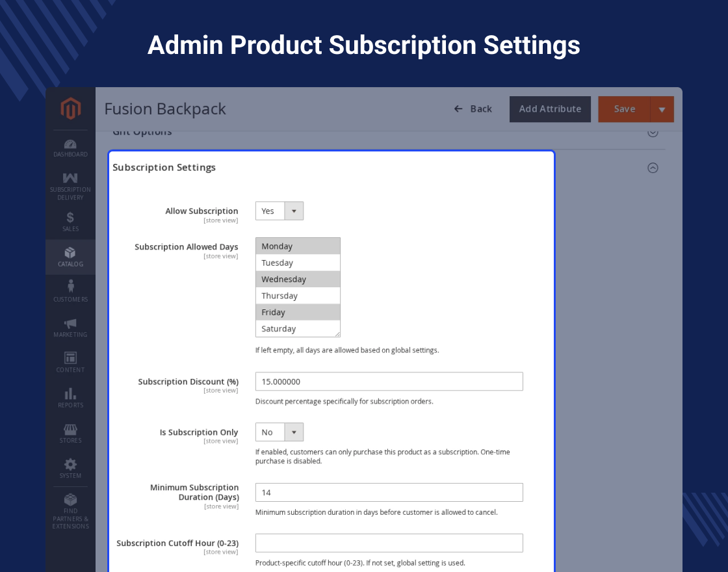The width and height of the screenshot is (728, 572).
Task: Open the Catalog sidebar menu
Action: (x=71, y=257)
